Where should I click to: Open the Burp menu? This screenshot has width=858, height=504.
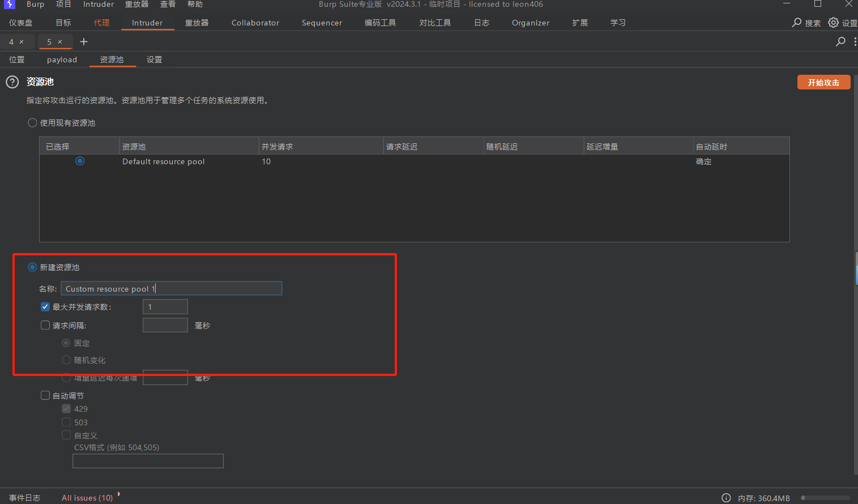pyautogui.click(x=35, y=4)
